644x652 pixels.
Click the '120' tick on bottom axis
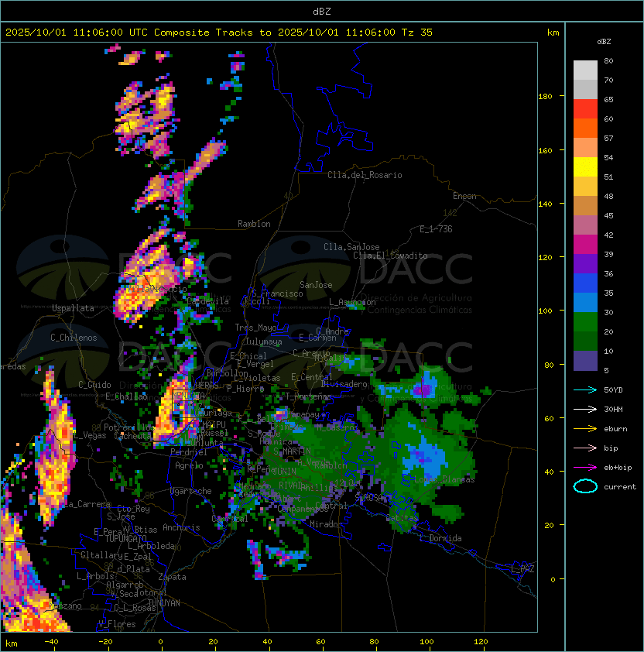[x=481, y=642]
